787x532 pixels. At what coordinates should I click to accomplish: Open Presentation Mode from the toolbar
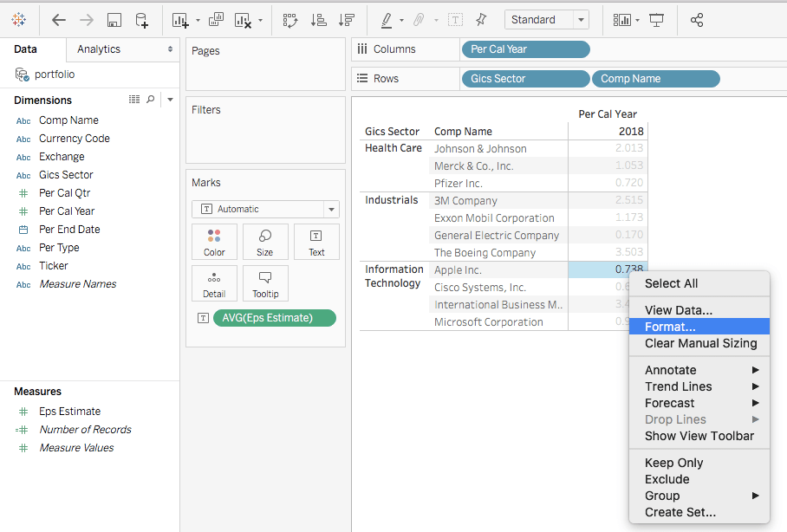[x=657, y=19]
